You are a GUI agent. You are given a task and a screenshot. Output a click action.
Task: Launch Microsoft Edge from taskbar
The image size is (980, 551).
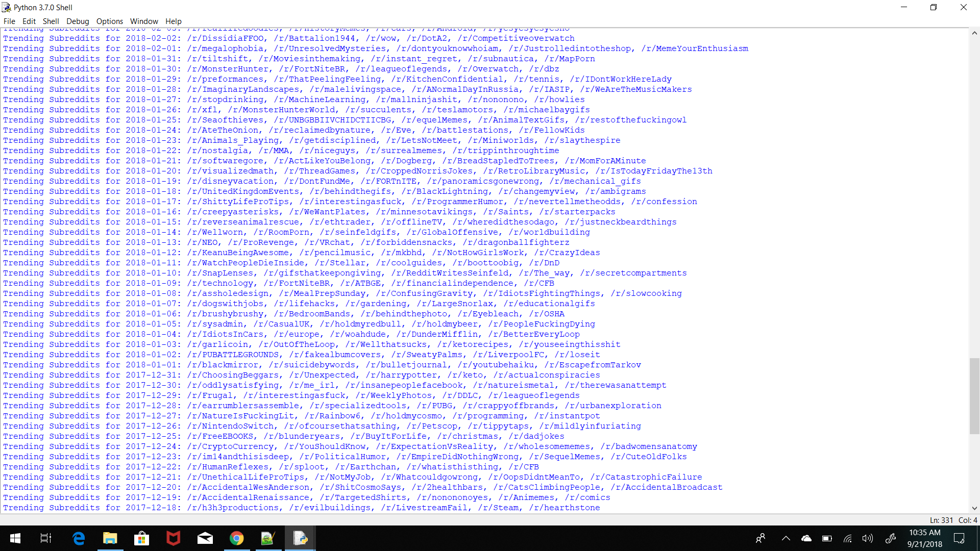tap(79, 538)
